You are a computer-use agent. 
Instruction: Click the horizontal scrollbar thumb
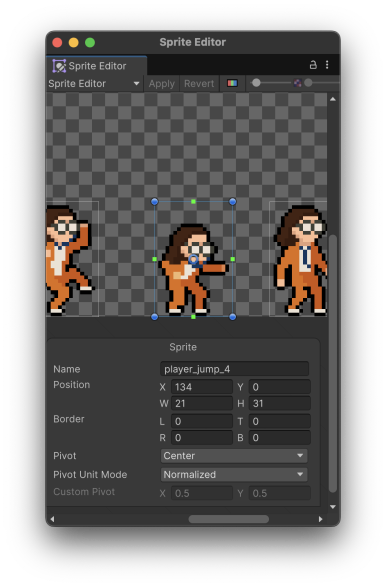(x=229, y=519)
